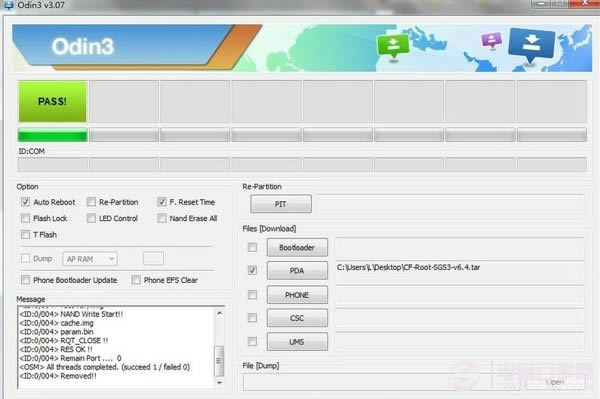Image resolution: width=600 pixels, height=399 pixels.
Task: Toggle the LED Control checkbox
Action: (91, 218)
